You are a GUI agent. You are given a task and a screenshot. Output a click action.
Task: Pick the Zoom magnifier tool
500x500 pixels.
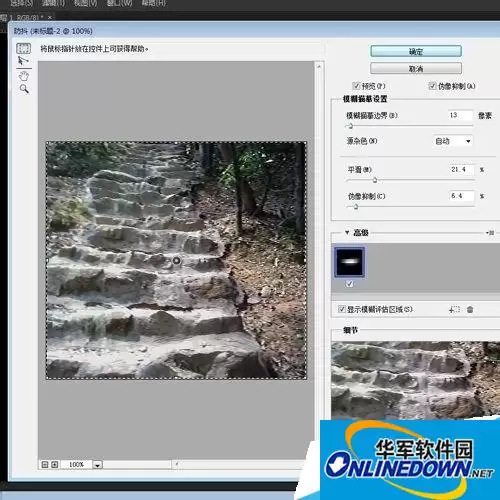click(24, 89)
